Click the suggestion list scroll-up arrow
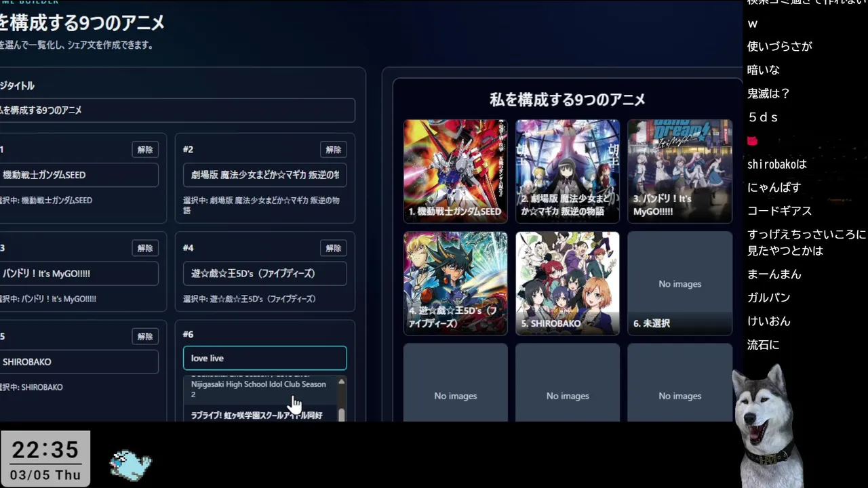 pos(341,382)
